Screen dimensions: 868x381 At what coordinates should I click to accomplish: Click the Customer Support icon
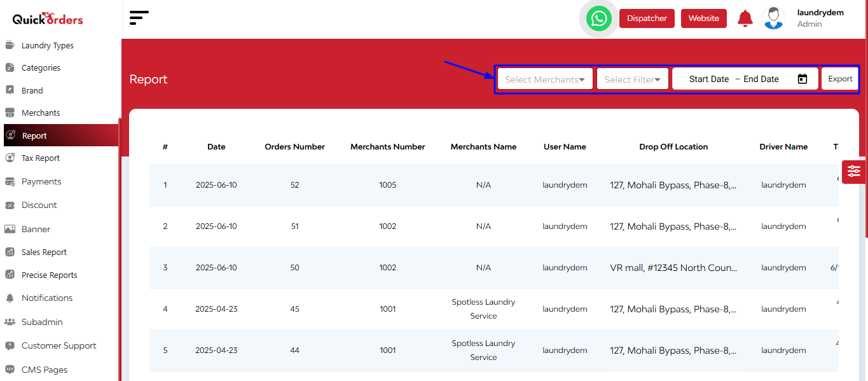(10, 345)
